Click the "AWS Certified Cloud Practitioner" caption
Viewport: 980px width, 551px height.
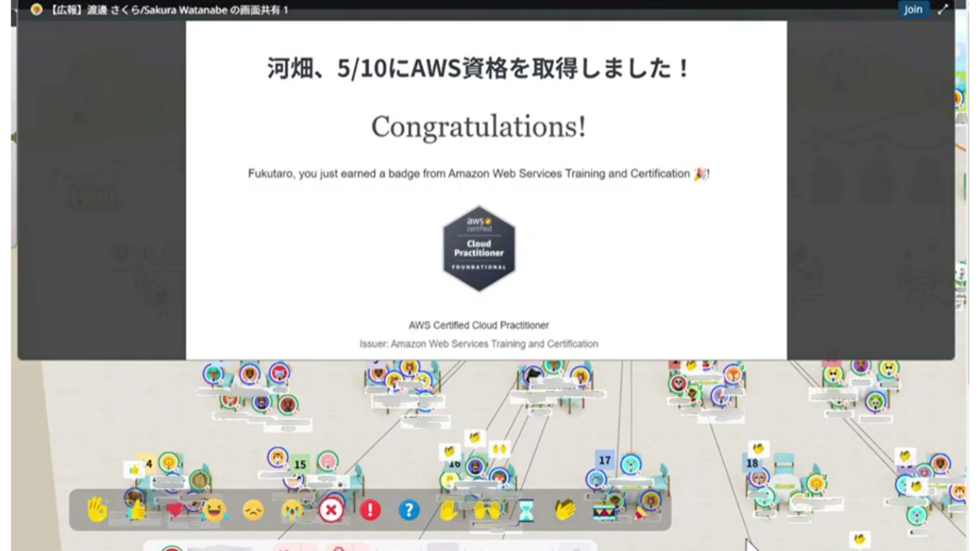click(479, 325)
